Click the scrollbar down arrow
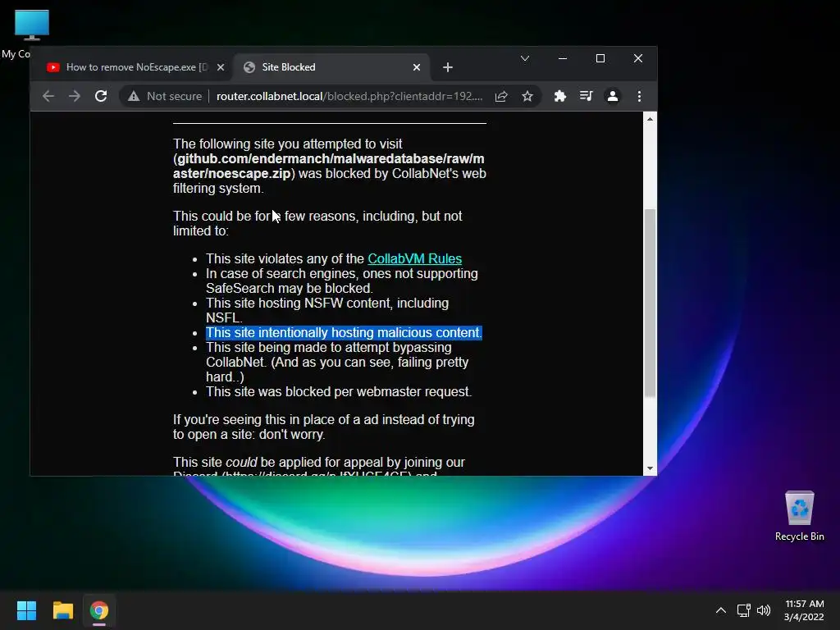The height and width of the screenshot is (630, 840). (x=650, y=468)
